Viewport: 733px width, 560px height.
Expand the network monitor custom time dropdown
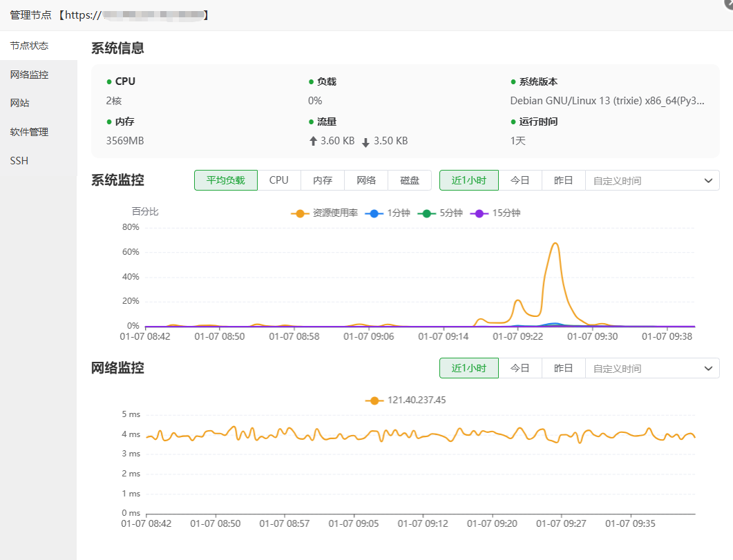707,369
